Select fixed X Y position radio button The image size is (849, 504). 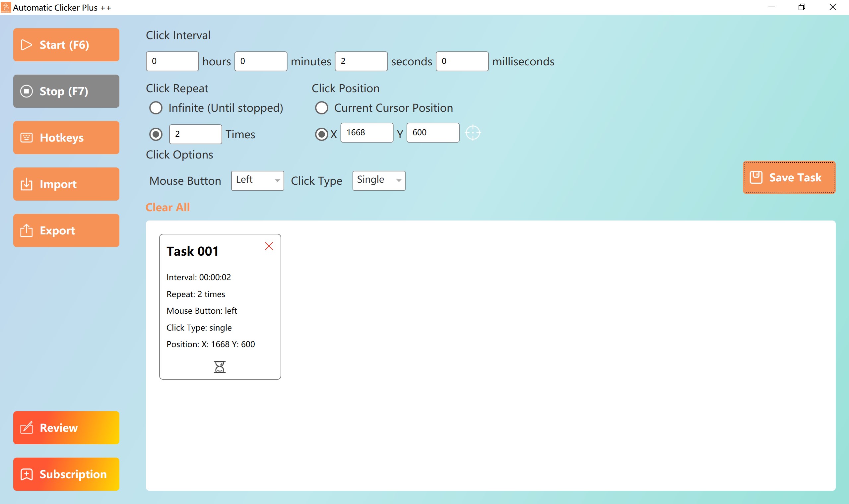(321, 133)
